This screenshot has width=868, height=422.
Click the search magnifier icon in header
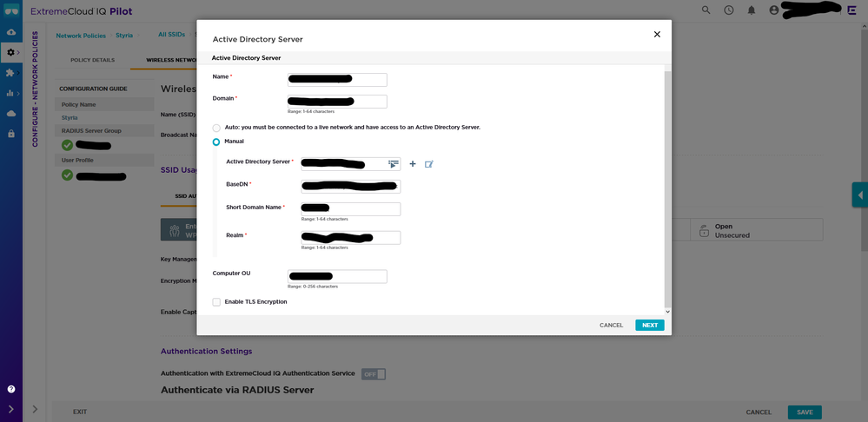(x=706, y=10)
